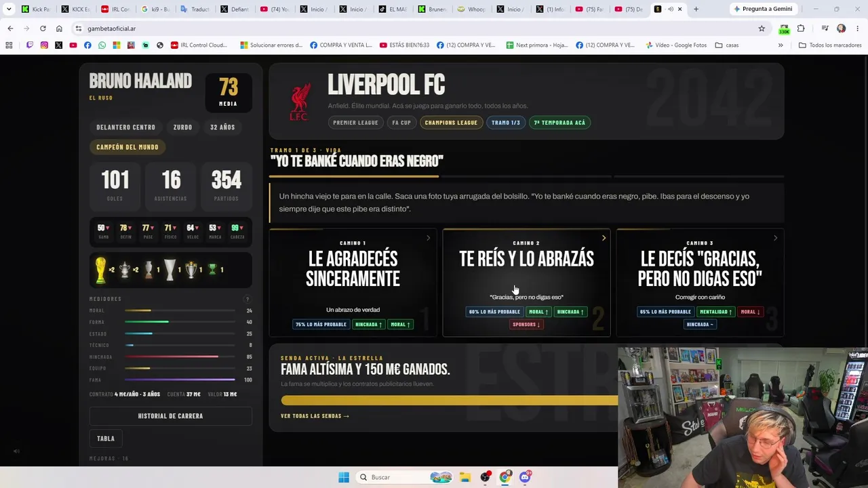Open the Next primora - Hoja bookmark

(x=536, y=45)
